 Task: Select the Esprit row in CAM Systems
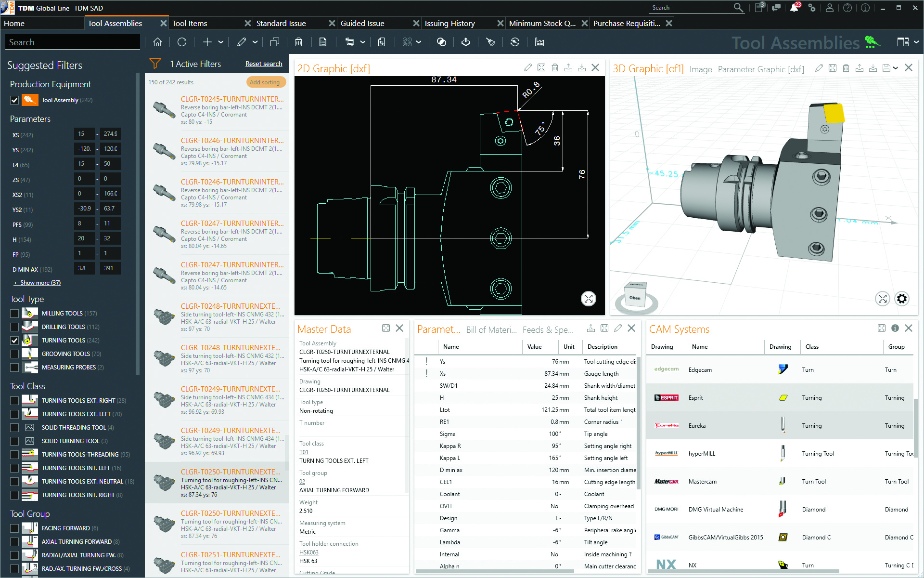pos(780,398)
